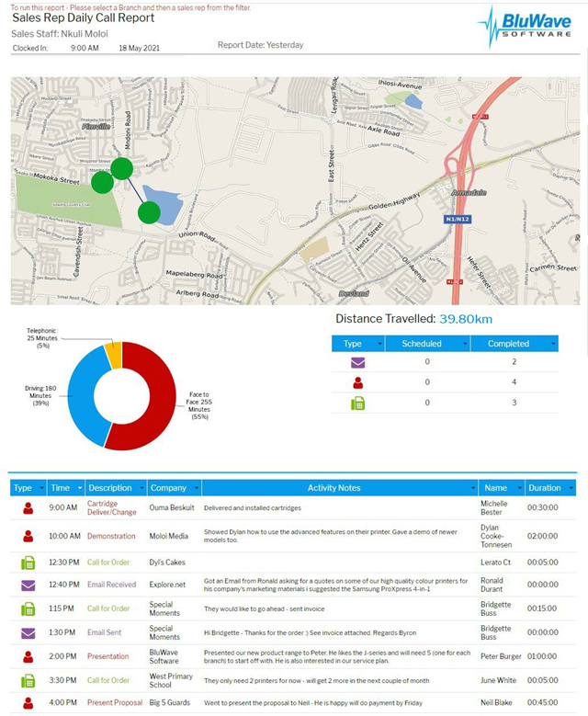
Task: Click the email icon on the 12:40 PM row
Action: pyautogui.click(x=28, y=585)
